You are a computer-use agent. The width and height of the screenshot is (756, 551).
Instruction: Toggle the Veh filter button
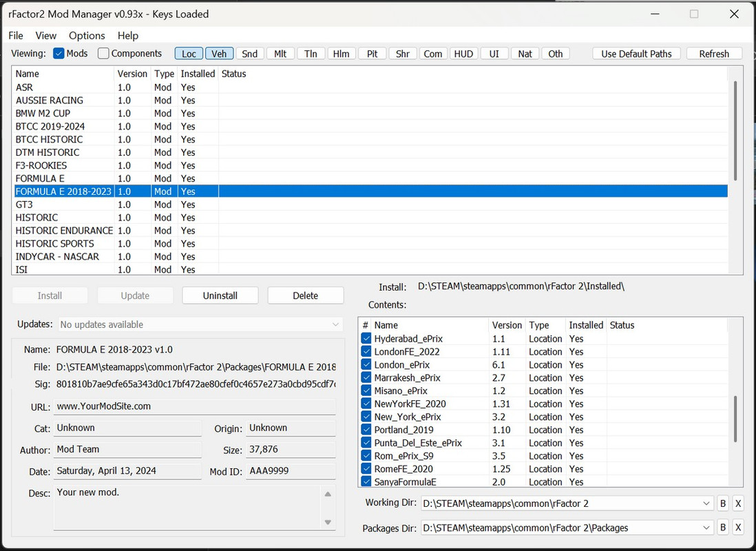tap(220, 54)
